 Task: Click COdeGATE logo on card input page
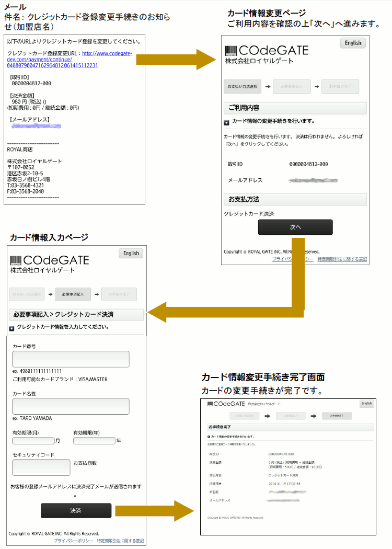[x=50, y=260]
